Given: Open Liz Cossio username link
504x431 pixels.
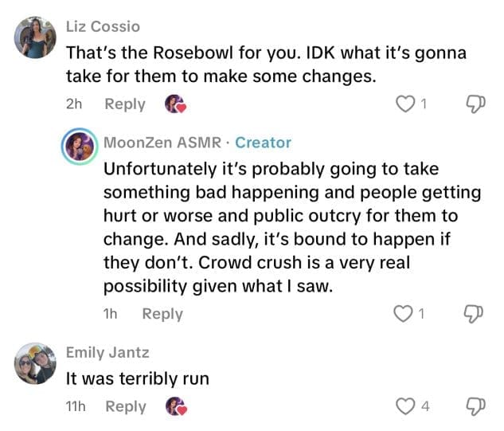Looking at the screenshot, I should point(102,26).
